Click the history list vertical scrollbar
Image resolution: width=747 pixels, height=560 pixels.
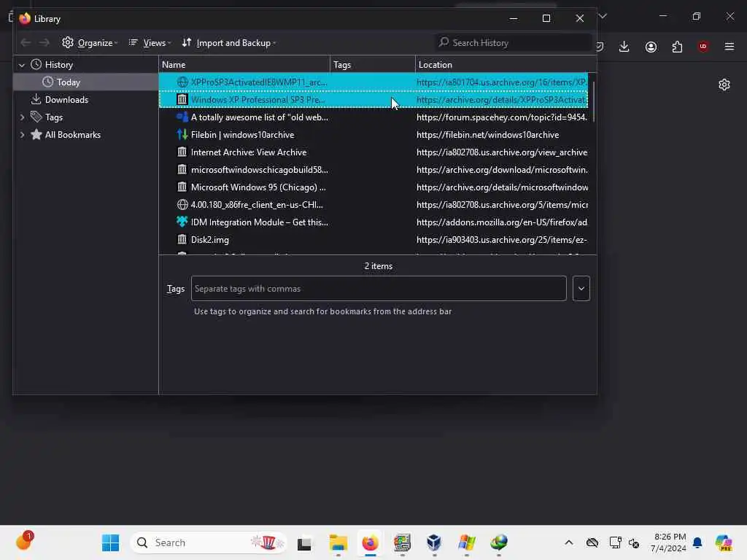pos(594,102)
